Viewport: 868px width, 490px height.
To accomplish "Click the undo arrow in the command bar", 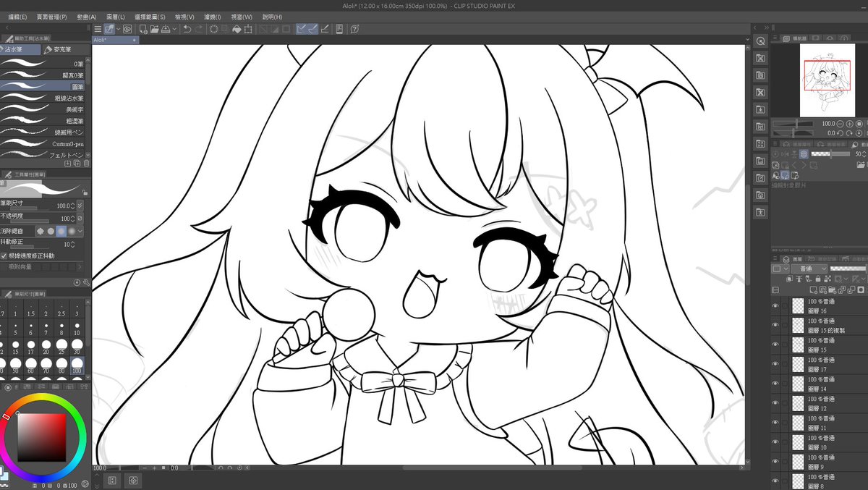I will 187,29.
